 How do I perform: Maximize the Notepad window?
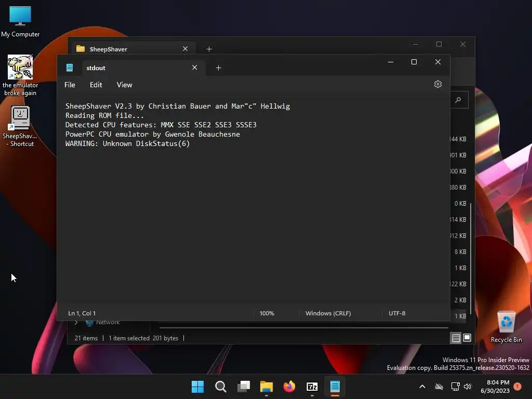point(414,62)
